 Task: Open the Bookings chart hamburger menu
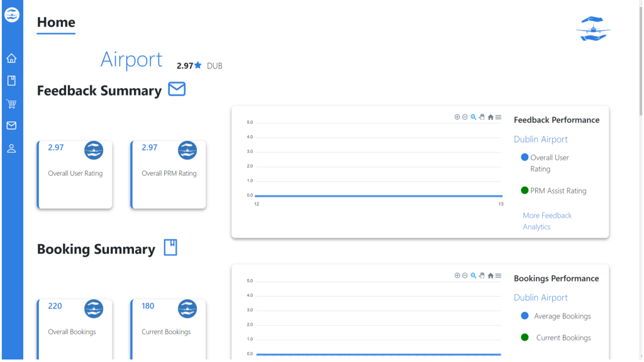(499, 275)
